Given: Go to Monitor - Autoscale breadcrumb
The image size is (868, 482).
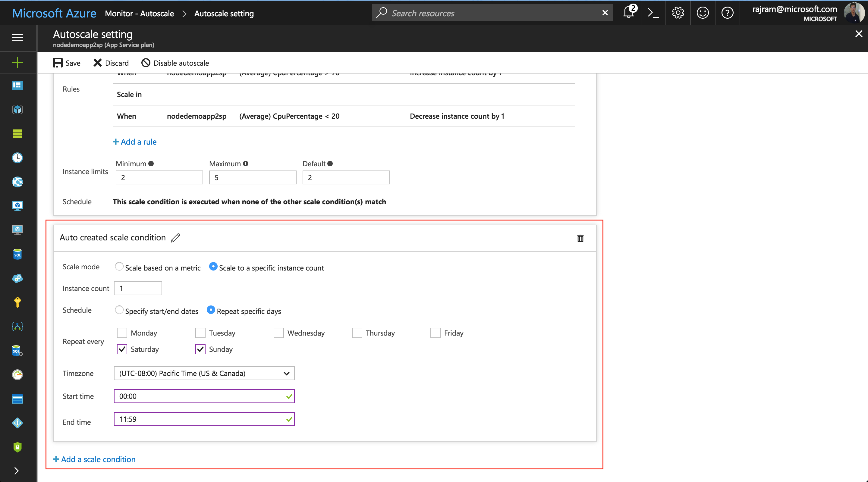Looking at the screenshot, I should pos(139,14).
